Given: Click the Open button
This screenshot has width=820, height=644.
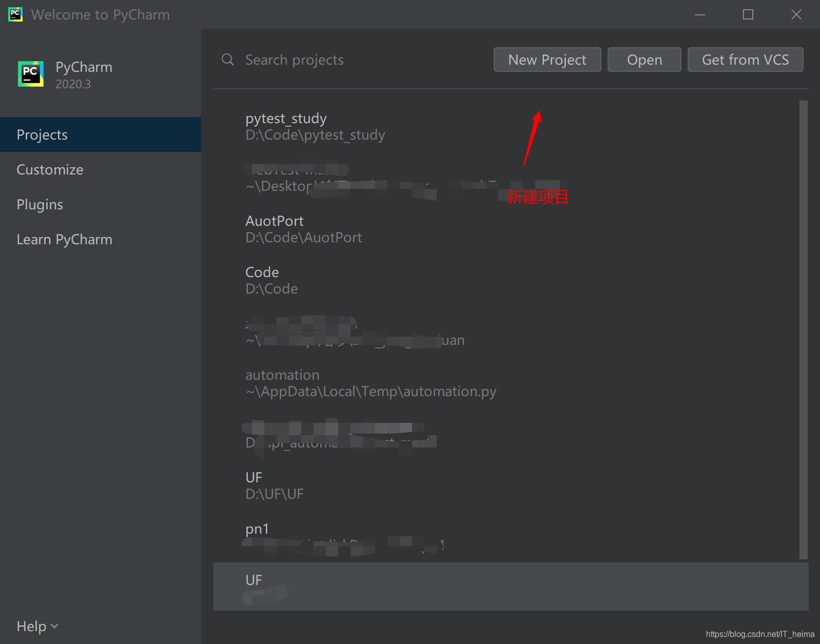Looking at the screenshot, I should point(644,60).
